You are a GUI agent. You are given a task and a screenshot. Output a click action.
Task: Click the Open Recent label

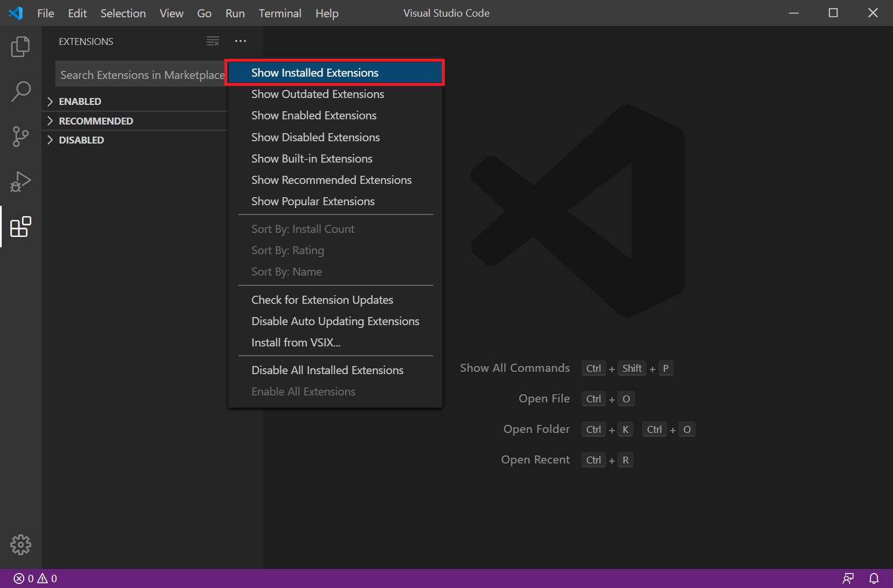(535, 459)
